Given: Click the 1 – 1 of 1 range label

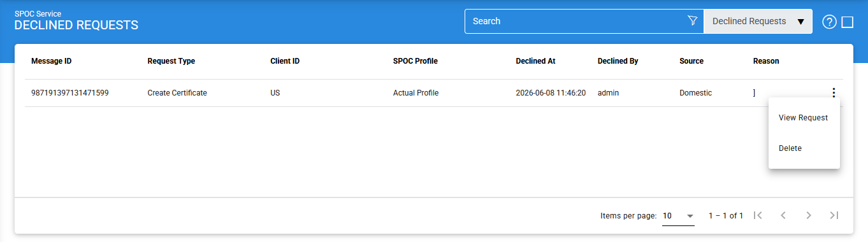Looking at the screenshot, I should pos(726,216).
